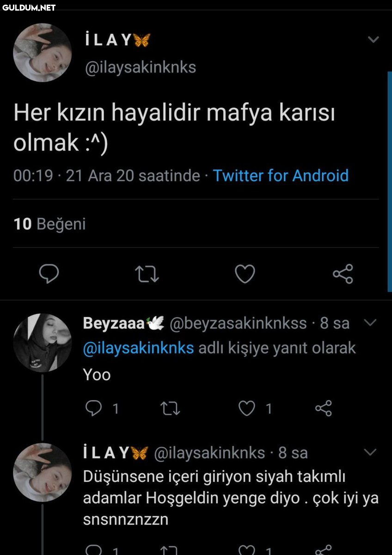View the 10 Beğeni likes list
392x555 pixels.
tap(50, 224)
